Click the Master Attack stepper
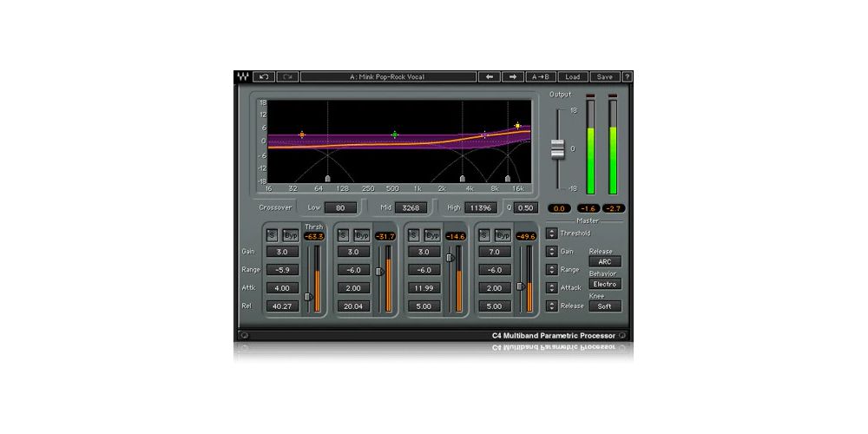 pyautogui.click(x=551, y=288)
